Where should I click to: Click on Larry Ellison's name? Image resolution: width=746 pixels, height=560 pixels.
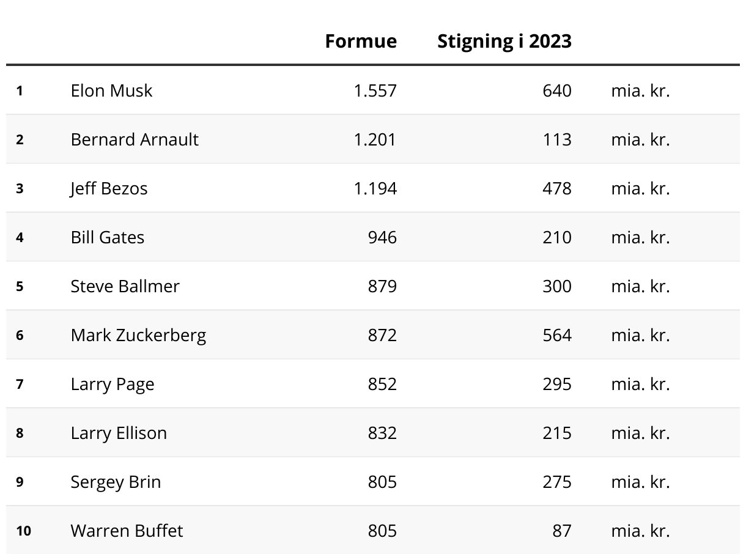click(x=119, y=433)
